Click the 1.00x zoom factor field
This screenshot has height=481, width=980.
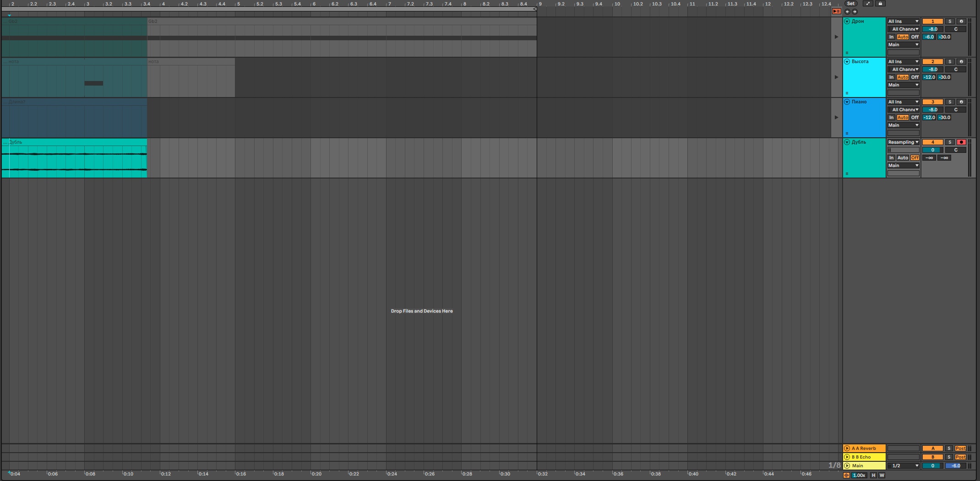[859, 476]
